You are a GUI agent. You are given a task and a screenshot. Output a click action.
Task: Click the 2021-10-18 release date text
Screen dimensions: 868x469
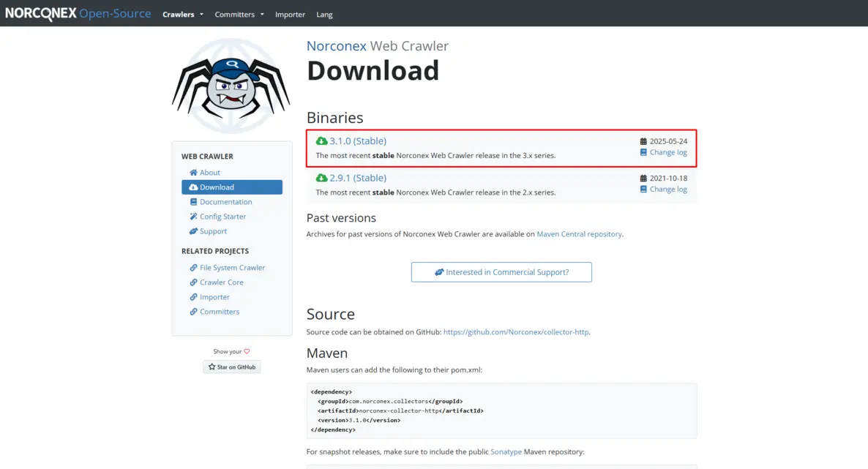668,179
